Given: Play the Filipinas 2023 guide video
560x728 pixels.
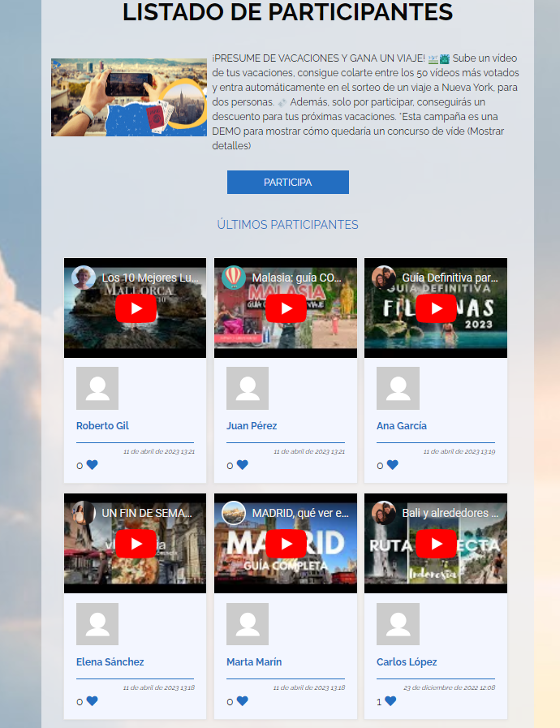Looking at the screenshot, I should click(436, 308).
